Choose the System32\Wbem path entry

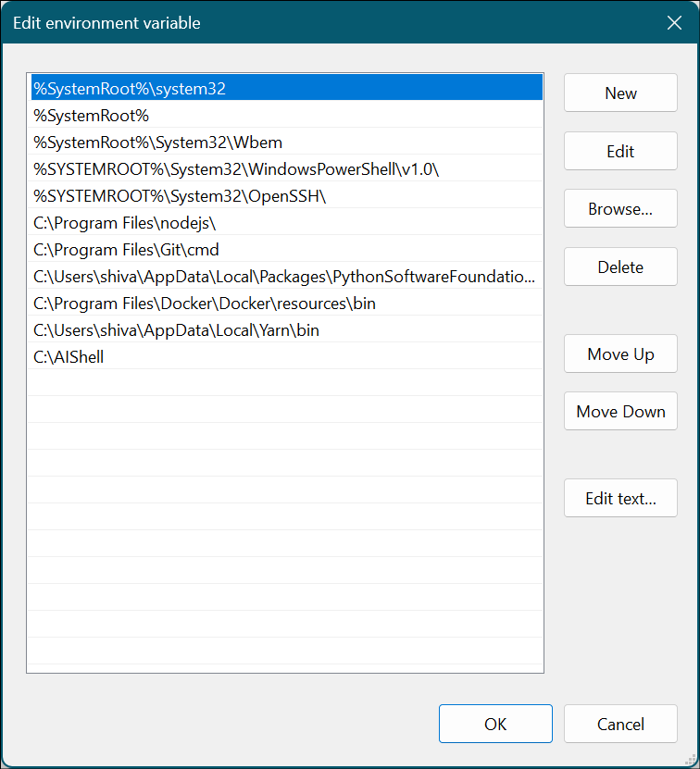[x=157, y=143]
